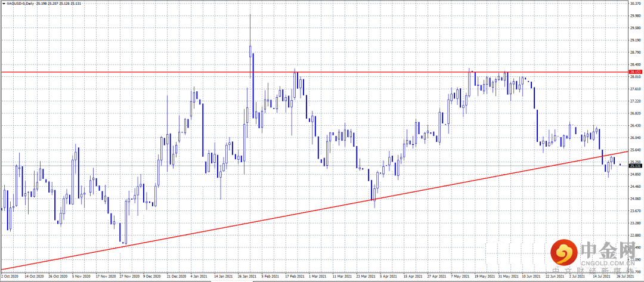Click the 27.610 price axis label
The width and height of the screenshot is (644, 282).
pyautogui.click(x=636, y=89)
